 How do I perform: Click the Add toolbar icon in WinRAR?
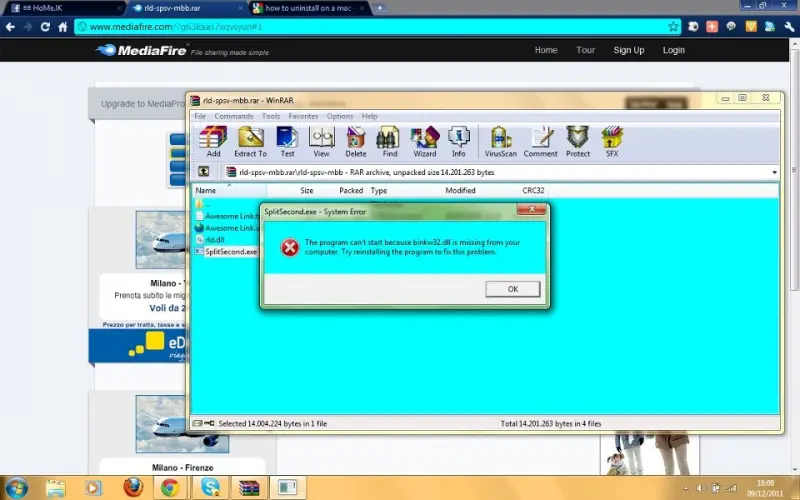coord(213,142)
